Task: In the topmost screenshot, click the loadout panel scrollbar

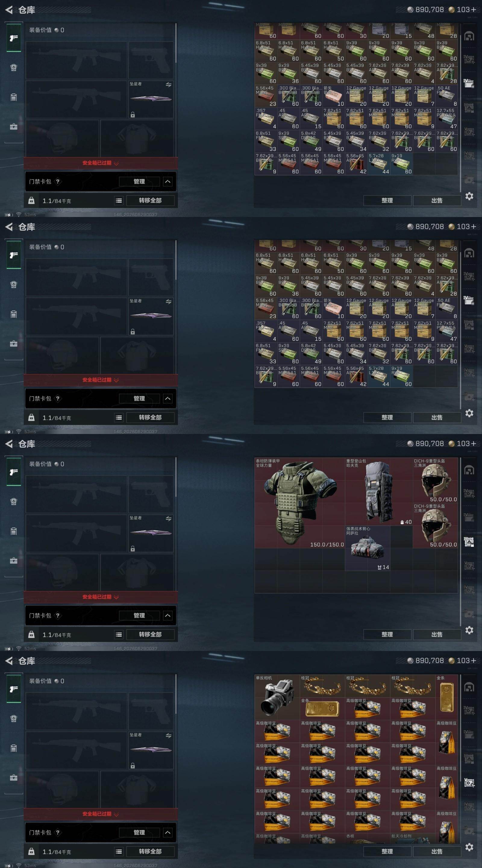Action: [x=176, y=42]
